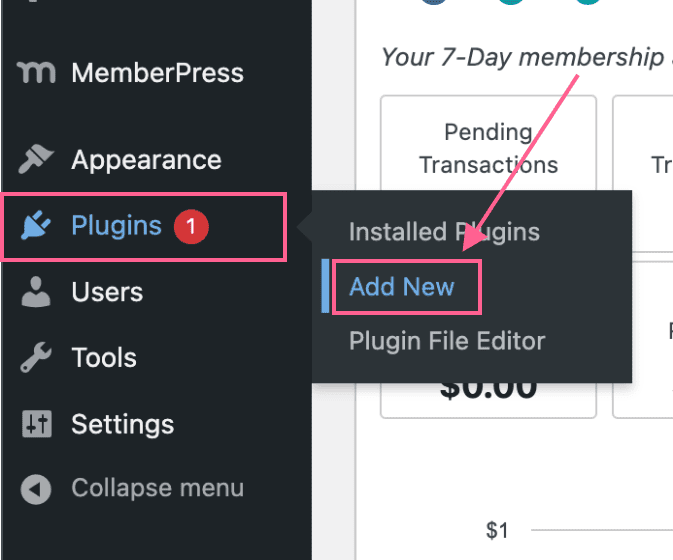Screen dimensions: 673x560
Task: Click the Appearance paintbrush icon
Action: (x=36, y=159)
